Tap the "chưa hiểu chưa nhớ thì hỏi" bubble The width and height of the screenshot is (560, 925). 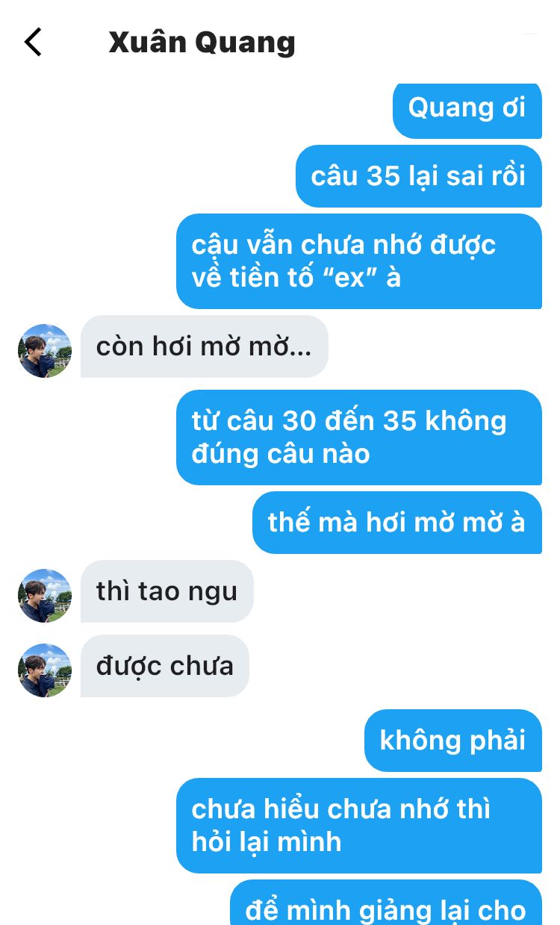[x=359, y=826]
